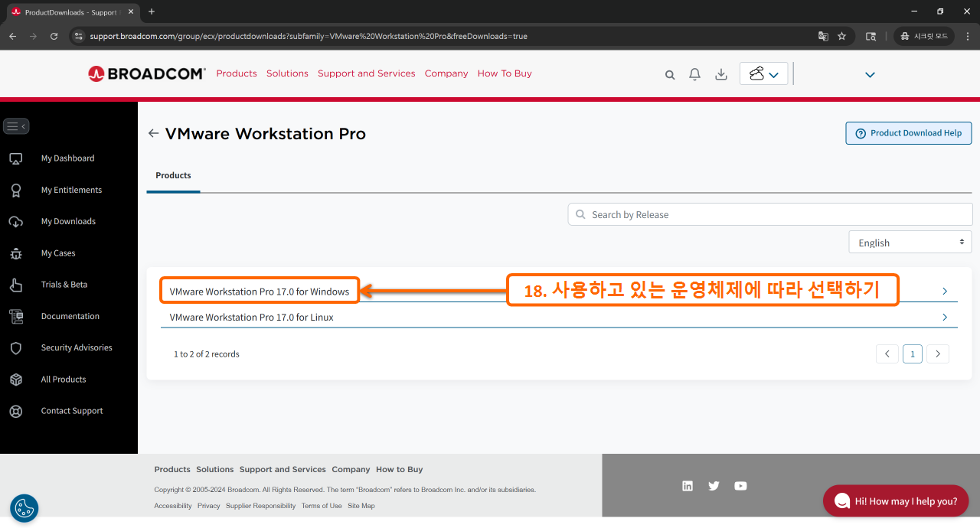Click the My Cases bug icon
Viewport: 980px width, 528px height.
(15, 253)
